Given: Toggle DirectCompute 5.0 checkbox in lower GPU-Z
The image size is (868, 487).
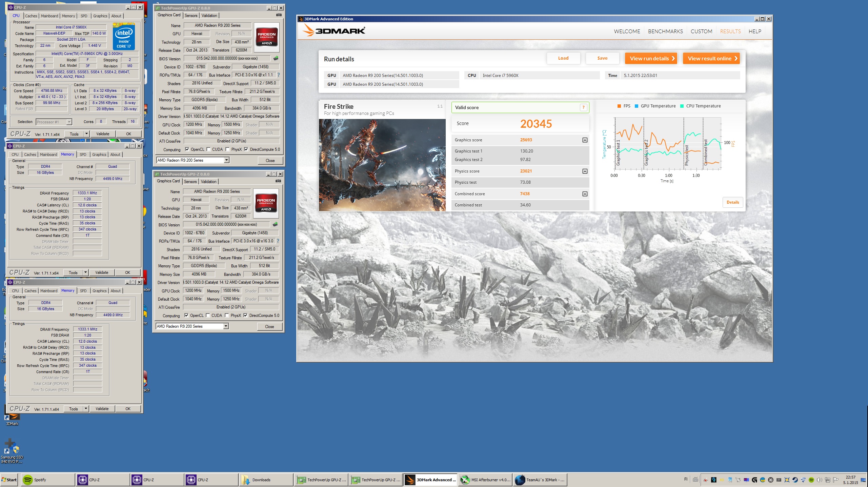Looking at the screenshot, I should click(245, 316).
